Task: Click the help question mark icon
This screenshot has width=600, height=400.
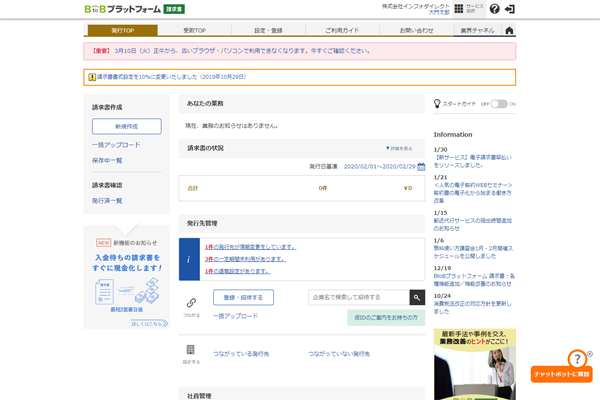Action: [494, 9]
